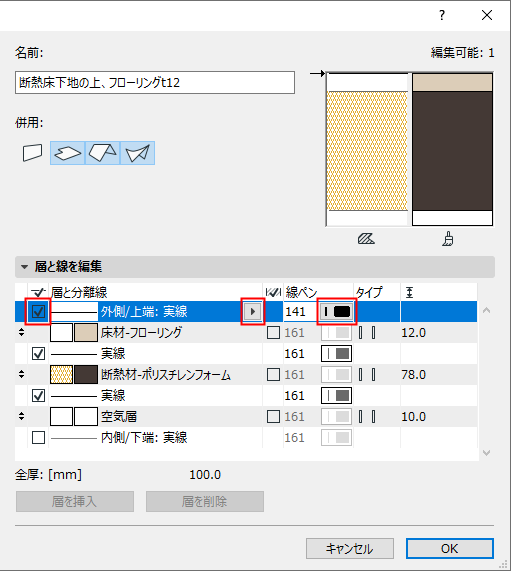Uncheck the 実線 separator above 空気層
511x571 pixels.
(x=38, y=395)
